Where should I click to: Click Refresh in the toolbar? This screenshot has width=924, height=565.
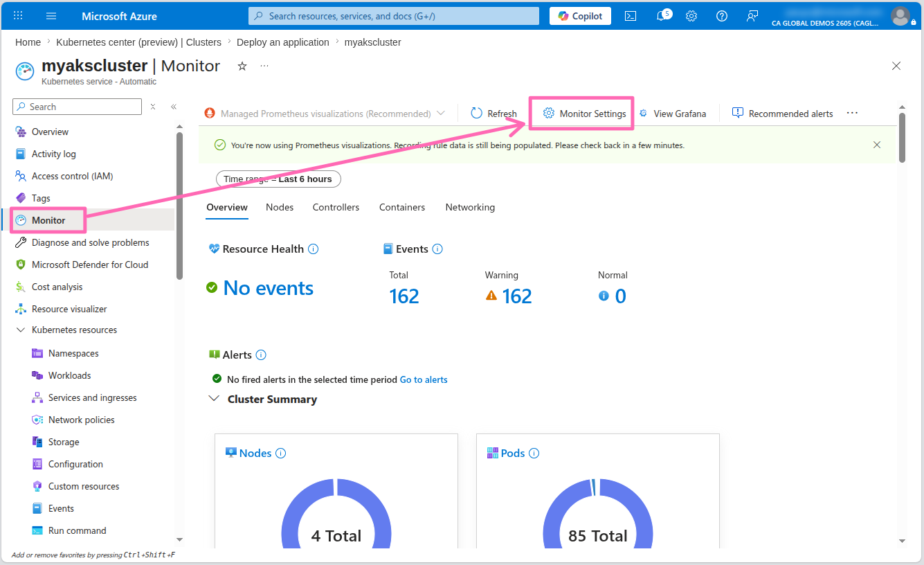(493, 114)
